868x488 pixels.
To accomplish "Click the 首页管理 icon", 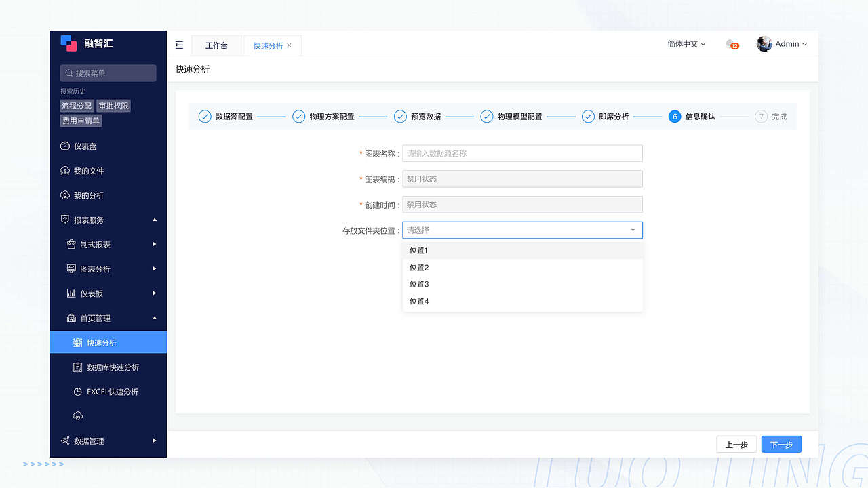I will pyautogui.click(x=71, y=318).
